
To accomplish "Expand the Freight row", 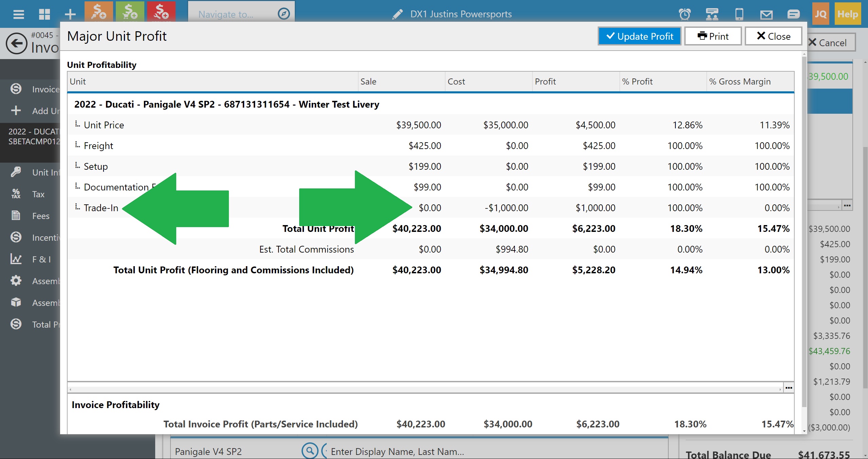I will [x=78, y=145].
